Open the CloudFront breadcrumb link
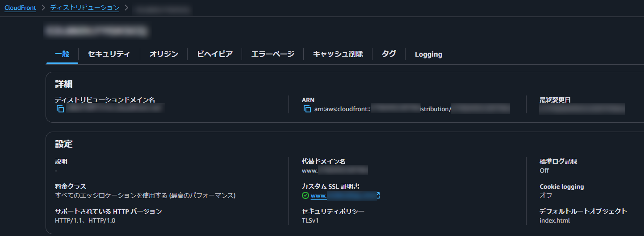This screenshot has height=236, width=644. point(20,8)
